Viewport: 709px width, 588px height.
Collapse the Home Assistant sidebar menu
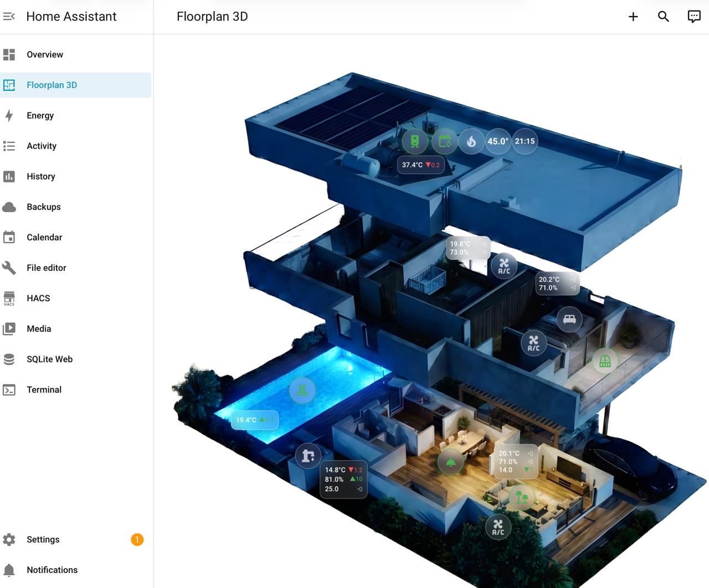pos(9,17)
